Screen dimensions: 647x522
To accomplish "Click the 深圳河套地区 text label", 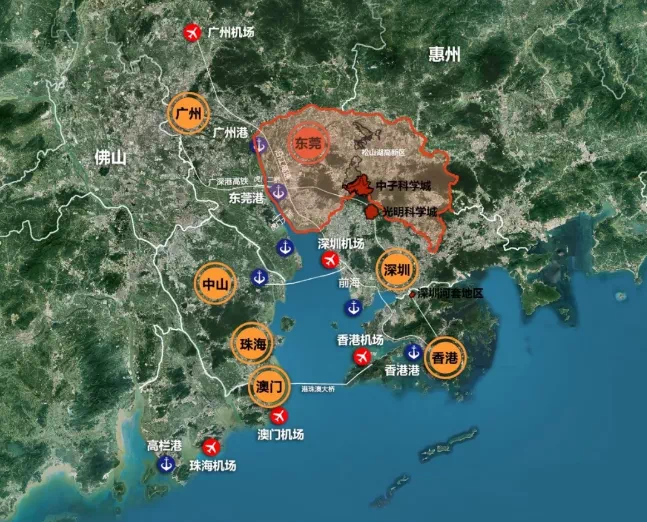I will pos(450,294).
